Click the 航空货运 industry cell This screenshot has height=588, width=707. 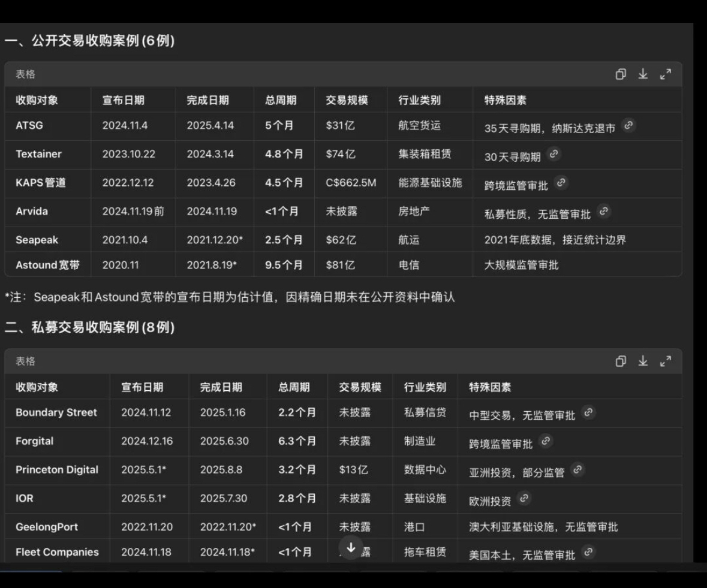(x=420, y=125)
